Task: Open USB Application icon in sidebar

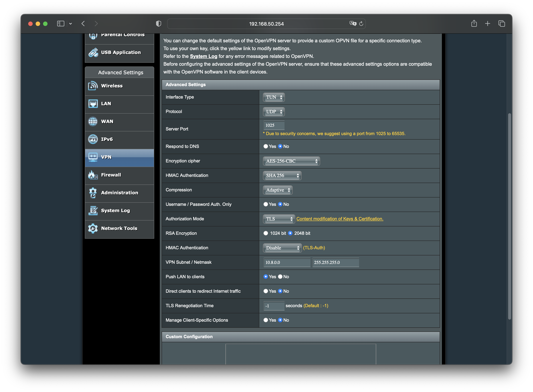Action: [x=93, y=53]
